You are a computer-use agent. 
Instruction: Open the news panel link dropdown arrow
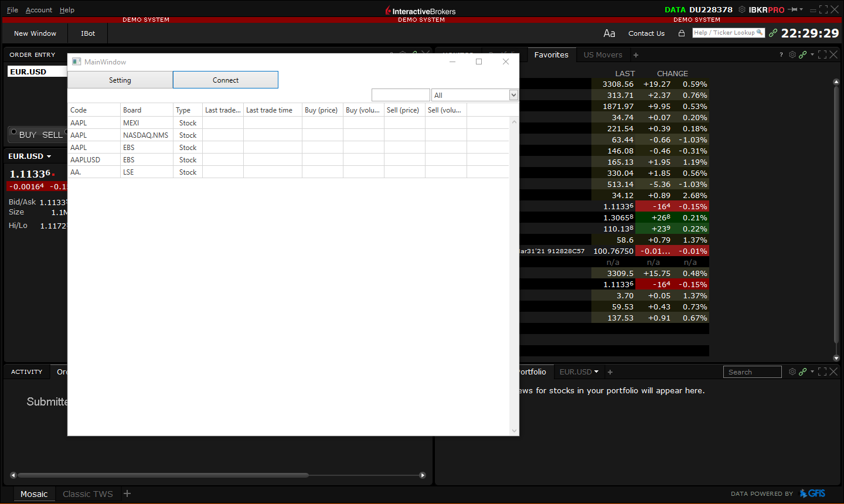point(812,372)
